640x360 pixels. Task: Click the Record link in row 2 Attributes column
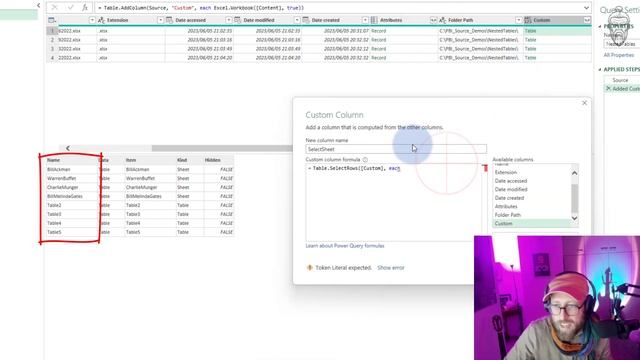[x=378, y=40]
